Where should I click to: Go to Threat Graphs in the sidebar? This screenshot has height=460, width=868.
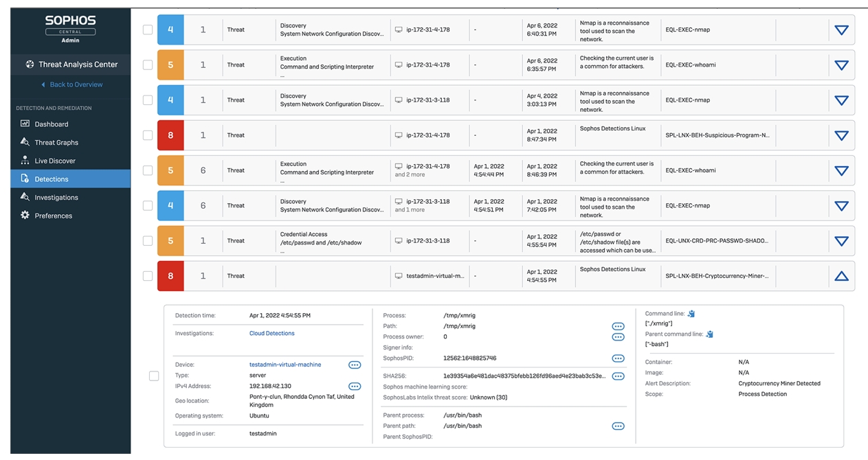coord(70,142)
